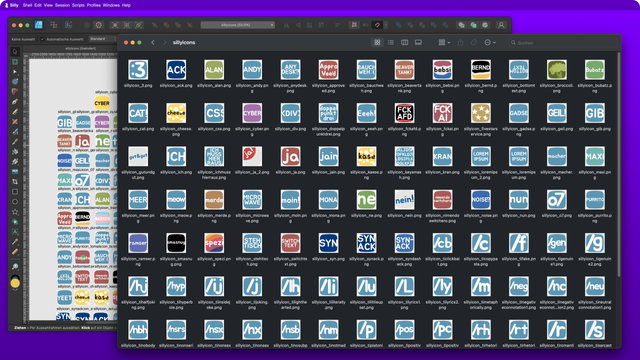Open the Windows menu
Screen dimensions: 640x360
pos(111,5)
